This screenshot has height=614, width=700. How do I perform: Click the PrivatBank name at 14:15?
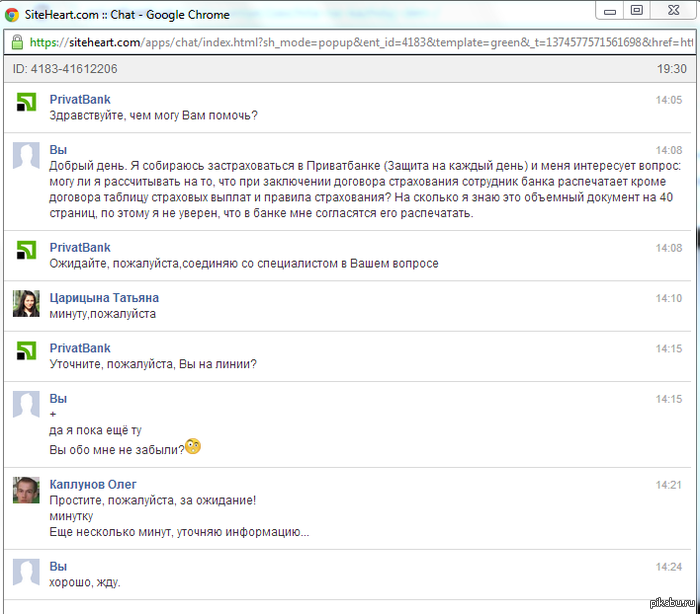click(80, 348)
